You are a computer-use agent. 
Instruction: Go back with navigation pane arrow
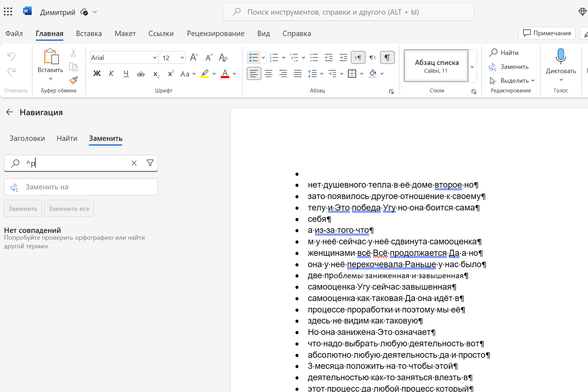tap(10, 112)
